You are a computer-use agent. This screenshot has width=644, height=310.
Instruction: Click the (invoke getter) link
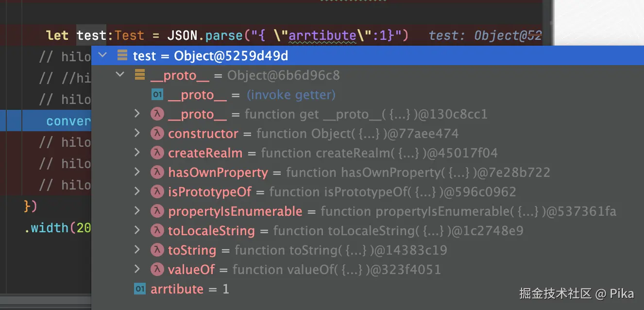tap(291, 95)
